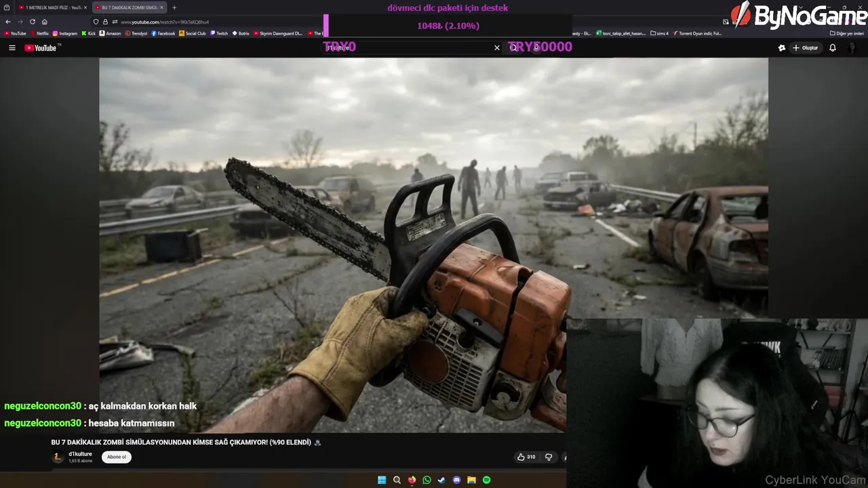Click the video title 'BU 7 DAKİKALIK ZOMBİ SİMÜLASYONUNDAN'
The width and height of the screenshot is (868, 488).
(x=186, y=442)
